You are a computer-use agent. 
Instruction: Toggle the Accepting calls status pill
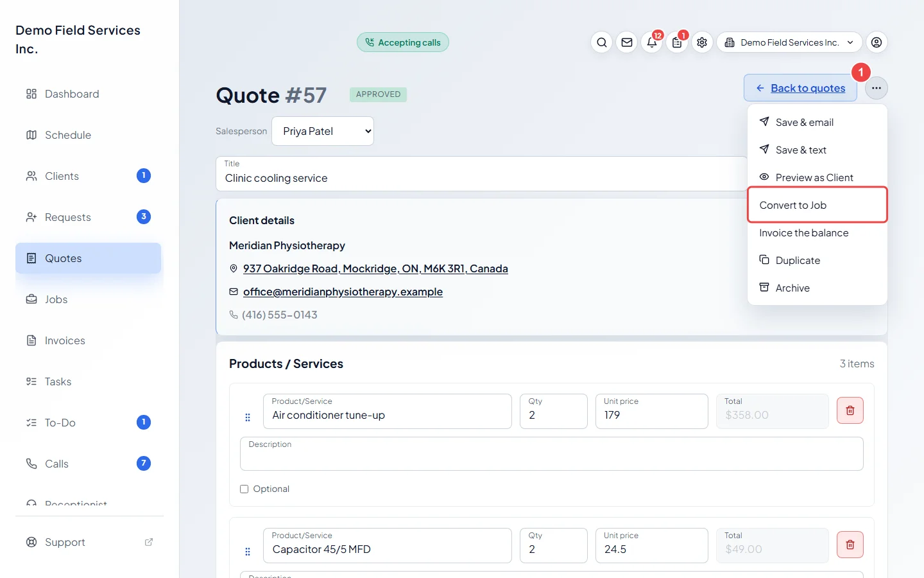[x=403, y=42]
